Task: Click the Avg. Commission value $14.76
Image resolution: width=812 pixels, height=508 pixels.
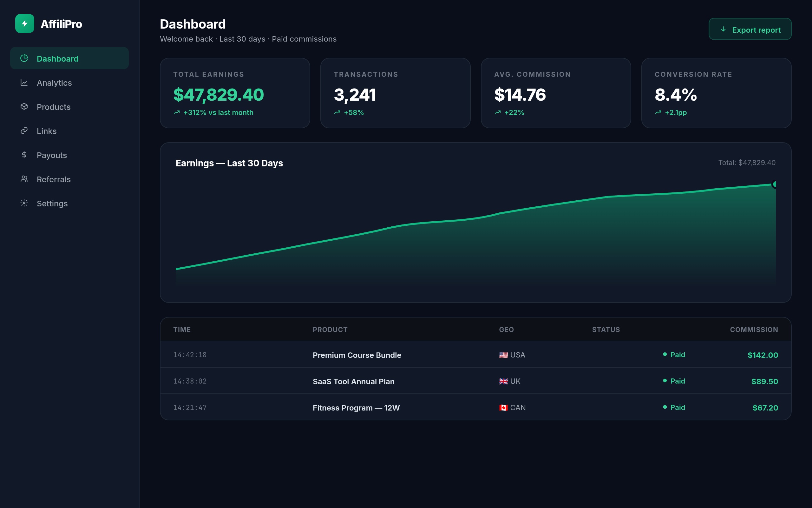Action: 520,94
